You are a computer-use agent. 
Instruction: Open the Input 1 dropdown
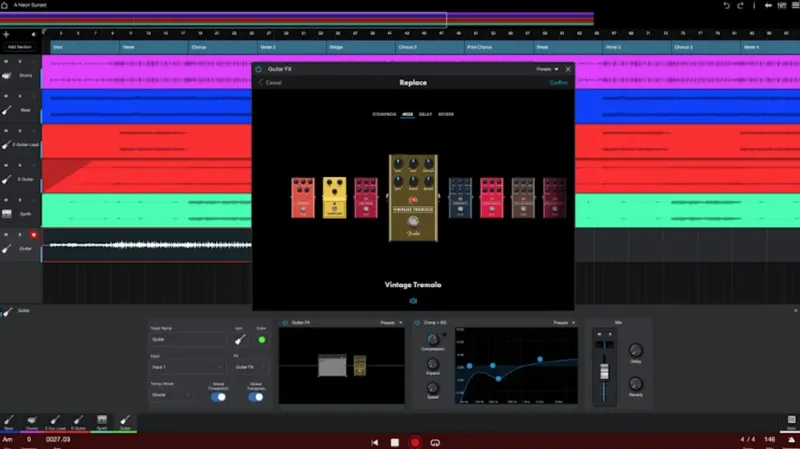(188, 367)
